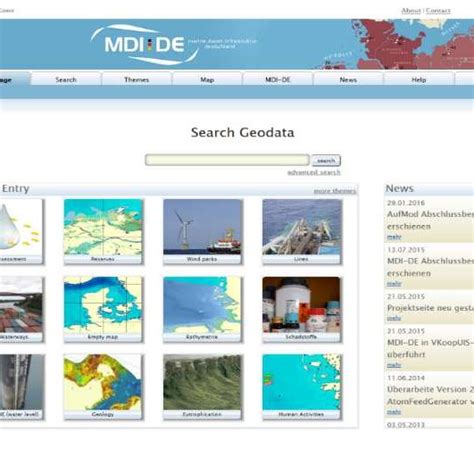The image size is (474, 474).
Task: Focus the Search Geodata input field
Action: (227, 160)
